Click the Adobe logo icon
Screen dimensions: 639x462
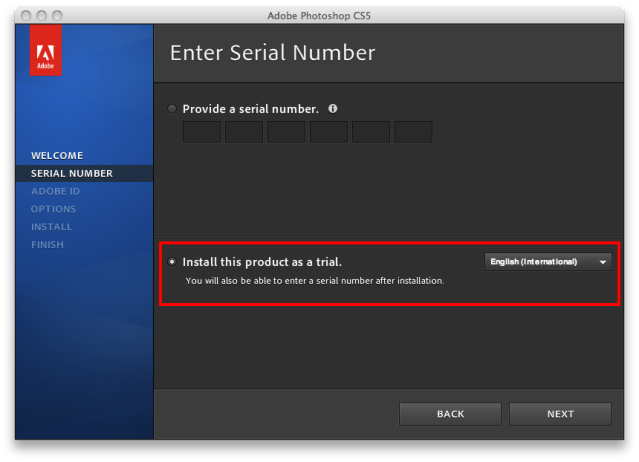[46, 50]
